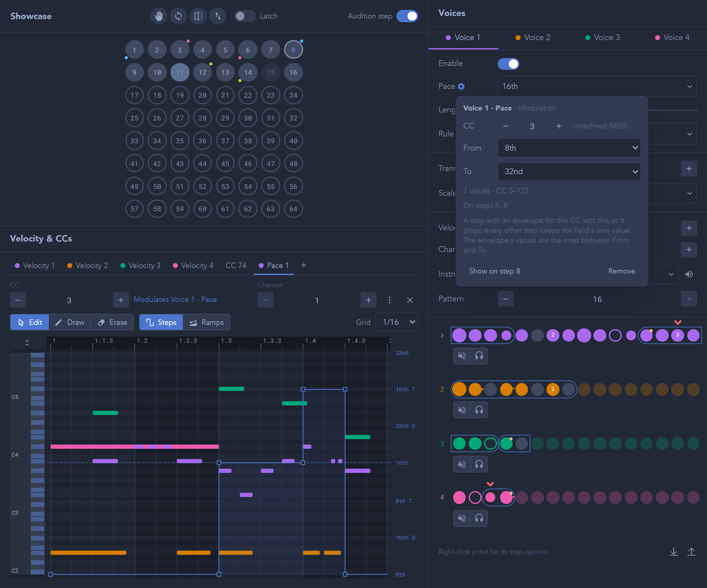Mute voice 1 pattern row
The height and width of the screenshot is (588, 707).
(462, 356)
